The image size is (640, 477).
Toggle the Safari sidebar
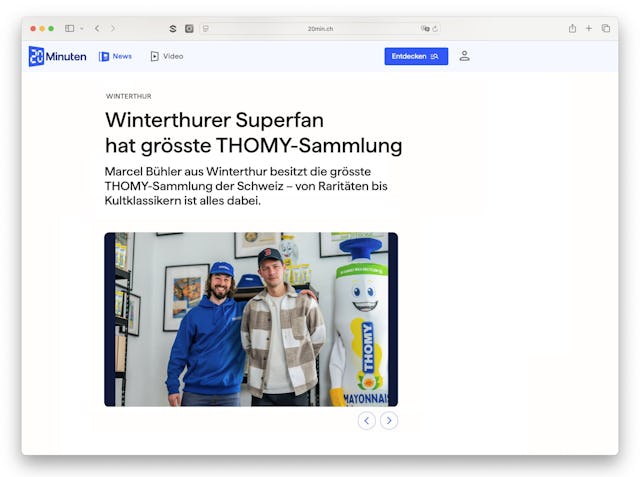[69, 28]
